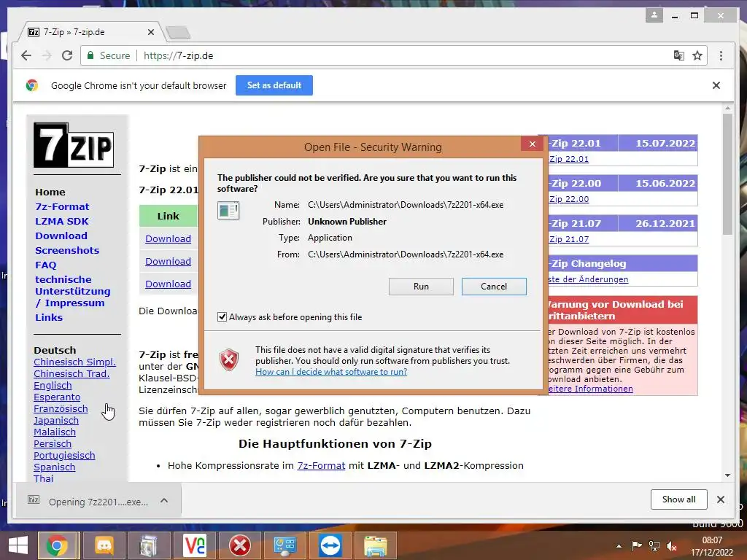Click the Chrome forward arrow
The width and height of the screenshot is (747, 560).
[47, 55]
